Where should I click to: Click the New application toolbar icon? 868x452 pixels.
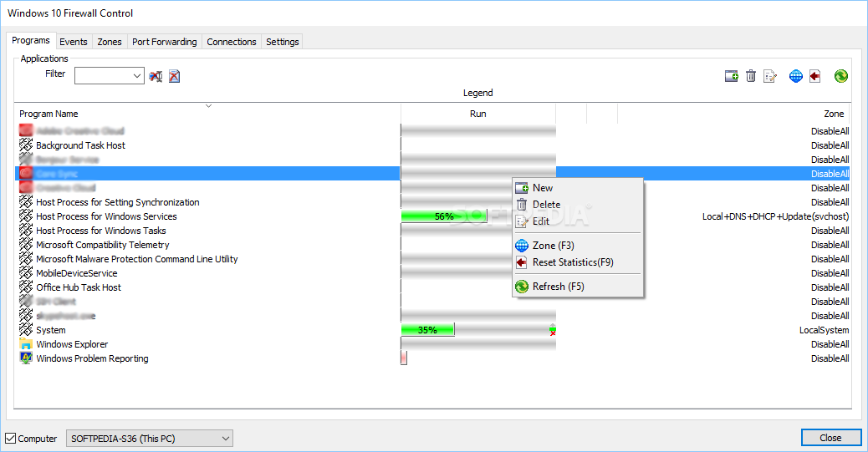click(731, 76)
